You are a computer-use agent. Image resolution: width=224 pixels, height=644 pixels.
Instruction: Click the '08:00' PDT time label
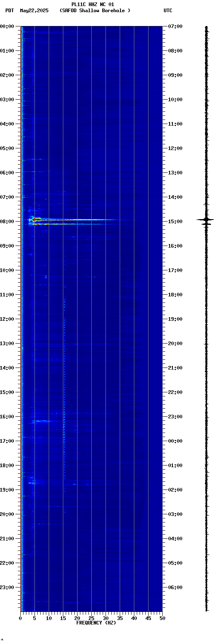click(x=7, y=222)
